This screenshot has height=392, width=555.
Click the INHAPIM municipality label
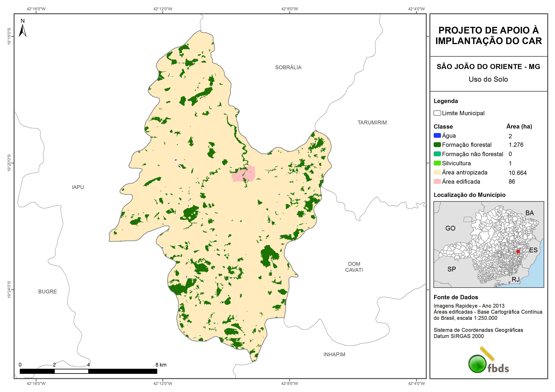(334, 354)
